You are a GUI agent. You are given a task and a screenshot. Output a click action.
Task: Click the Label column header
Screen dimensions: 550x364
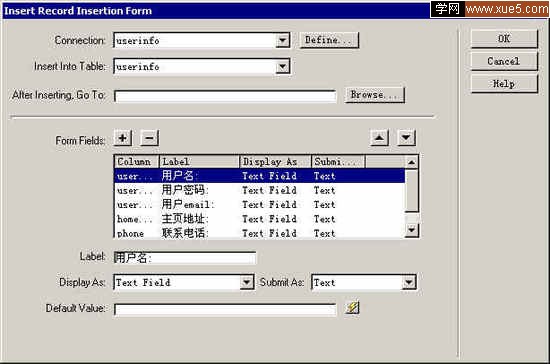(199, 162)
